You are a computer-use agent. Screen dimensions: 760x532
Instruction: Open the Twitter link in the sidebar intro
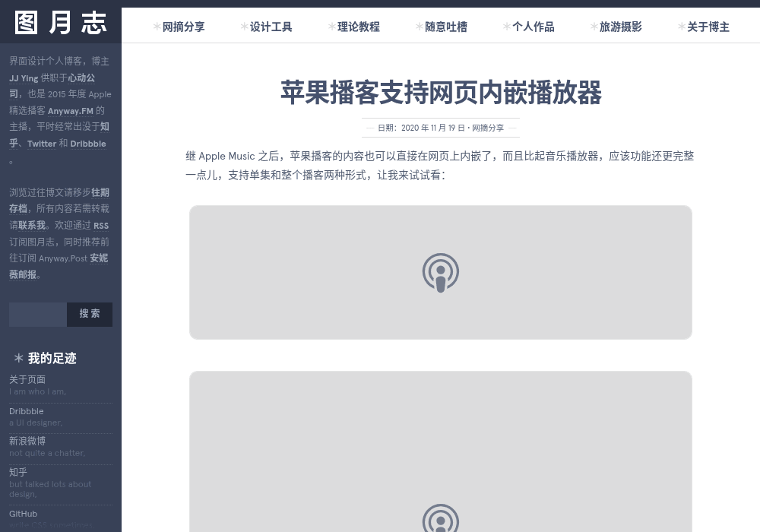42,144
